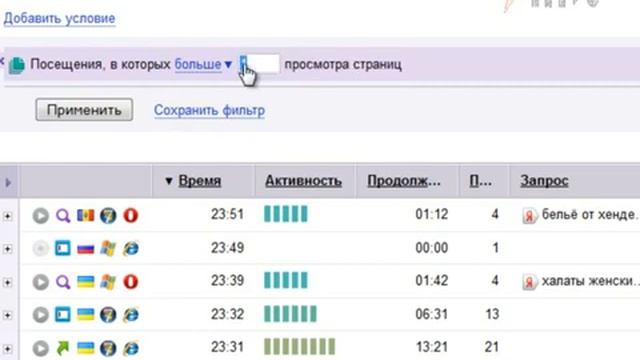The height and width of the screenshot is (360, 640).
Task: Expand the 23:31 visit row
Action: click(7, 349)
